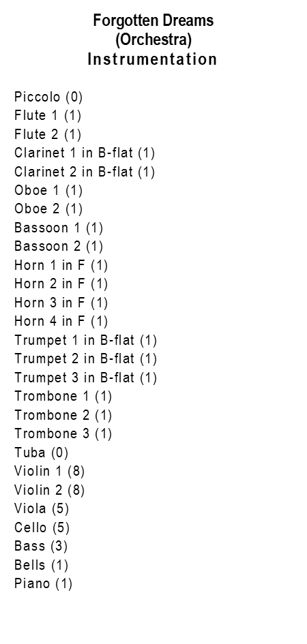
Task: Select the Flute 1 (1) entry
Action: 48,115
